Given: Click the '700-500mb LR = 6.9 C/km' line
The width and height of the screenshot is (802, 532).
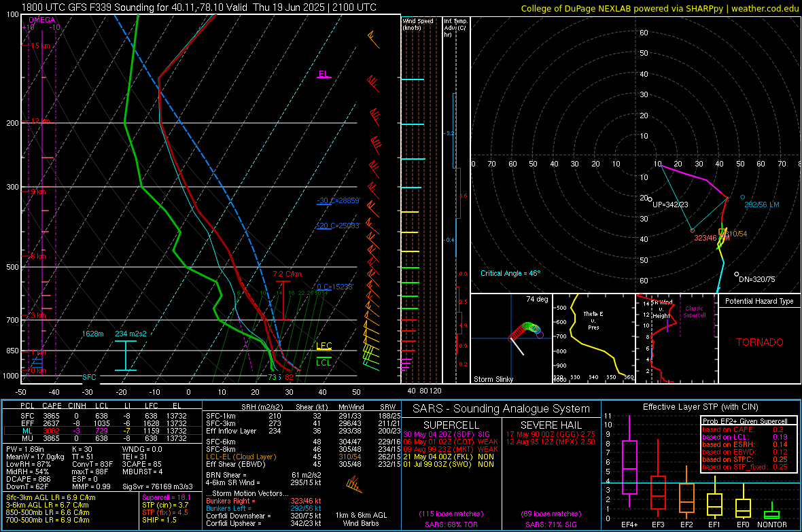Looking at the screenshot, I should point(48,520).
